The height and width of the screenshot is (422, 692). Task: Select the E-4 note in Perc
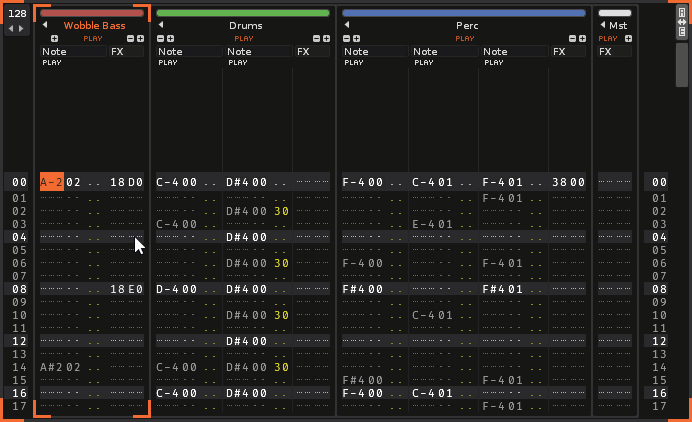pyautogui.click(x=424, y=224)
